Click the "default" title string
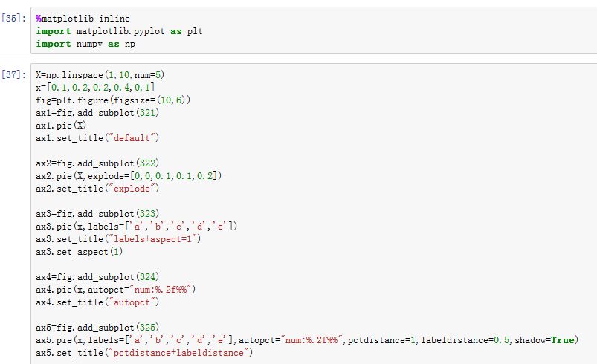The height and width of the screenshot is (364, 597). 132,138
